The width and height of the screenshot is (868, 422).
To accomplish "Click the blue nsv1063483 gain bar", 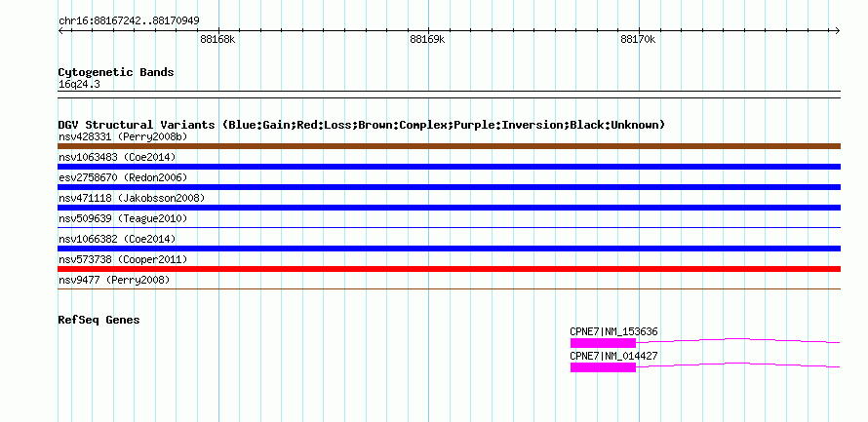I will click(449, 167).
